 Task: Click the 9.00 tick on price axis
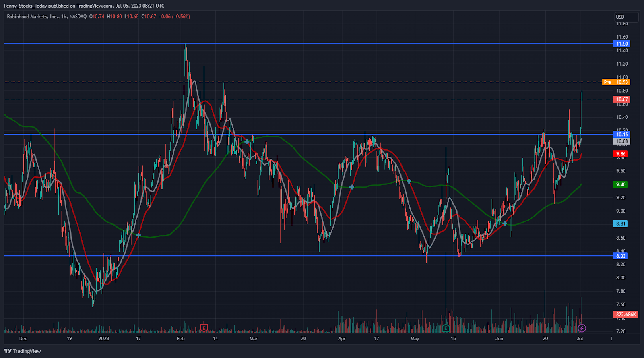[621, 211]
